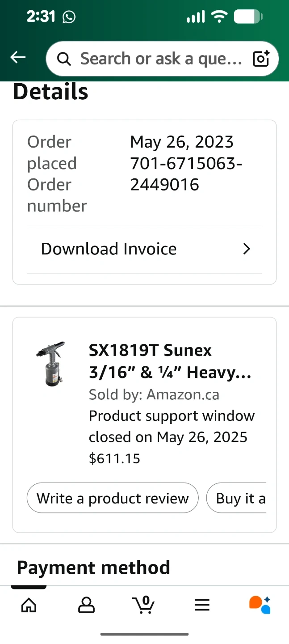Open the account profile icon
The image size is (289, 644).
click(x=86, y=605)
